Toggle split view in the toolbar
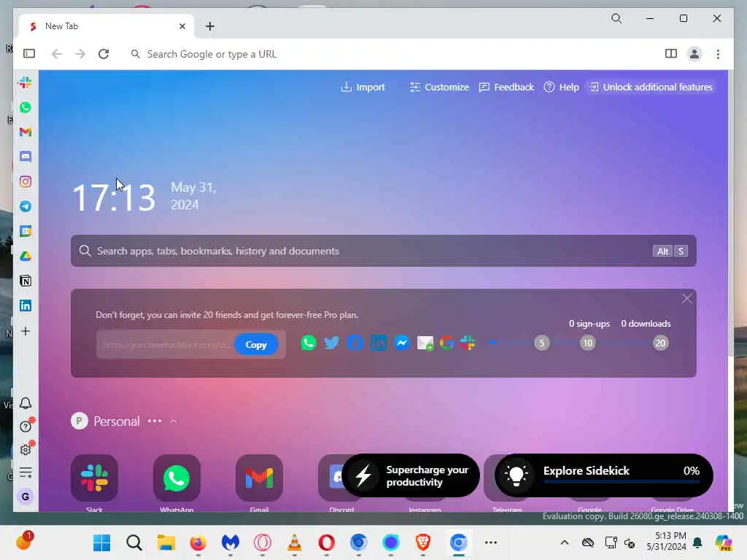Viewport: 747px width, 560px height. (x=671, y=54)
